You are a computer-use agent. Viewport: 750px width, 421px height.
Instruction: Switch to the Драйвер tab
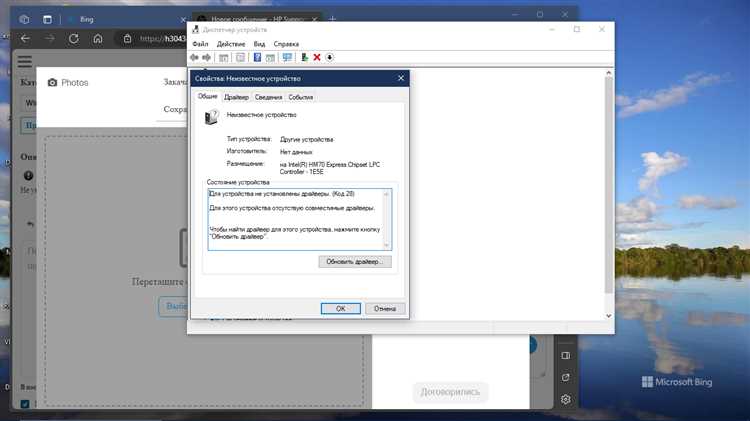point(236,97)
